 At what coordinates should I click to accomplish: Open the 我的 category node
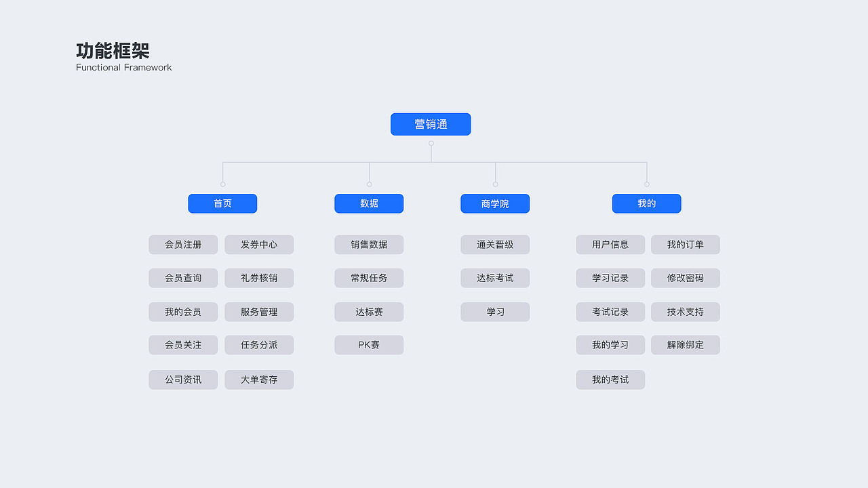point(646,203)
